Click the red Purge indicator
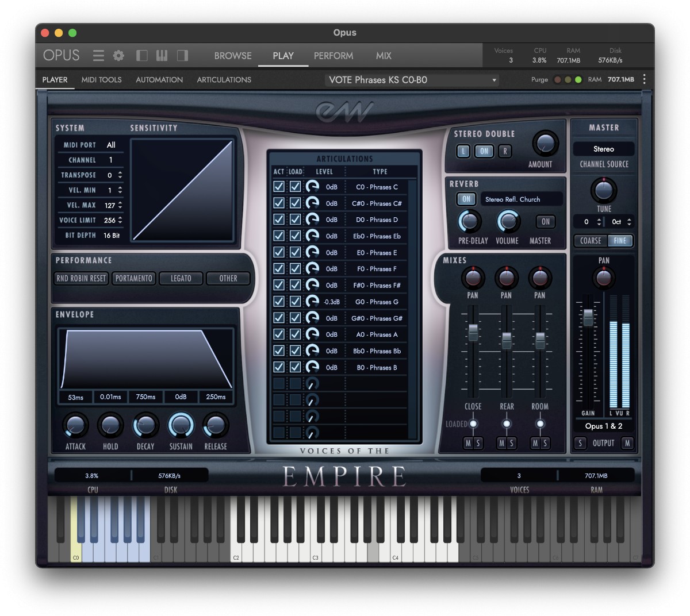Screen dimensions: 690x616 click(x=557, y=80)
